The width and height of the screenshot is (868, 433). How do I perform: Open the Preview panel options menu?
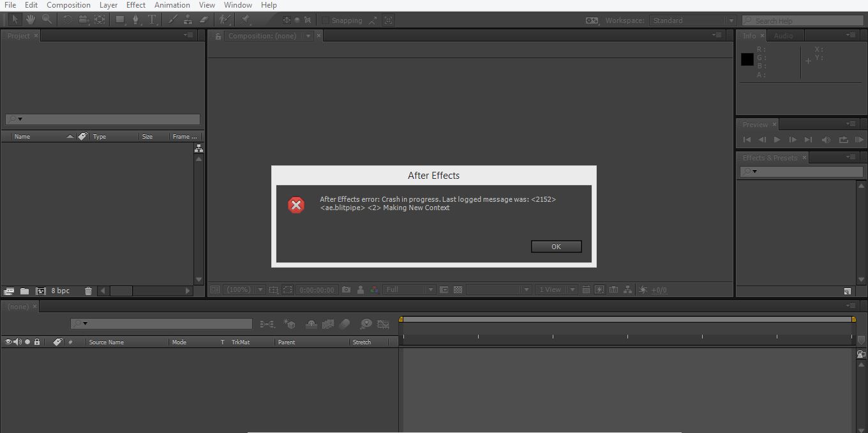tap(850, 124)
